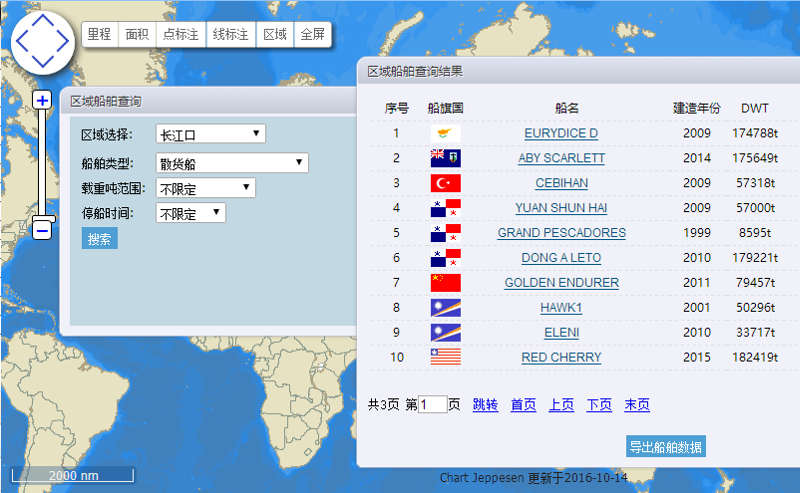The width and height of the screenshot is (800, 493).
Task: Click the page number input field
Action: click(433, 405)
